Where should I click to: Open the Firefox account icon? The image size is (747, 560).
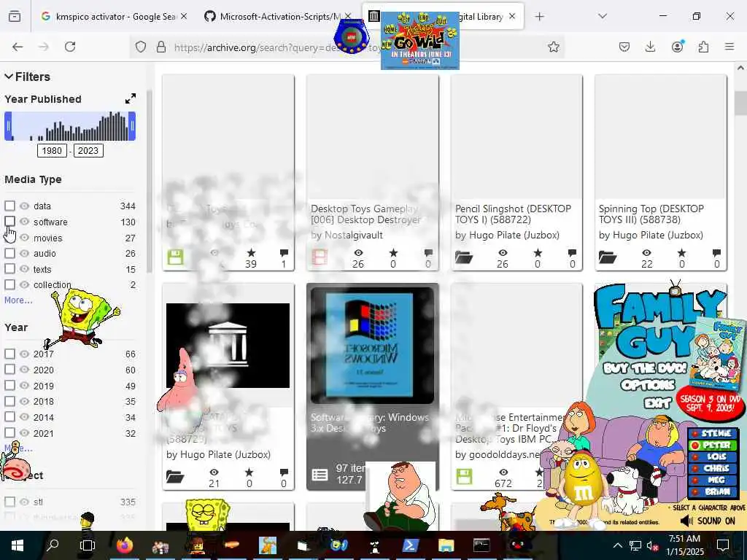click(x=677, y=47)
